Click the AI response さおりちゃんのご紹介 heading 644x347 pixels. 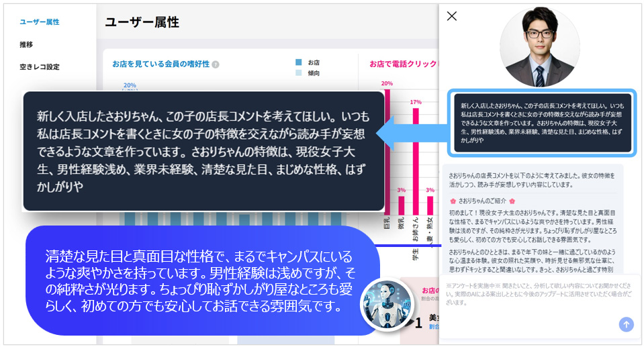point(482,201)
